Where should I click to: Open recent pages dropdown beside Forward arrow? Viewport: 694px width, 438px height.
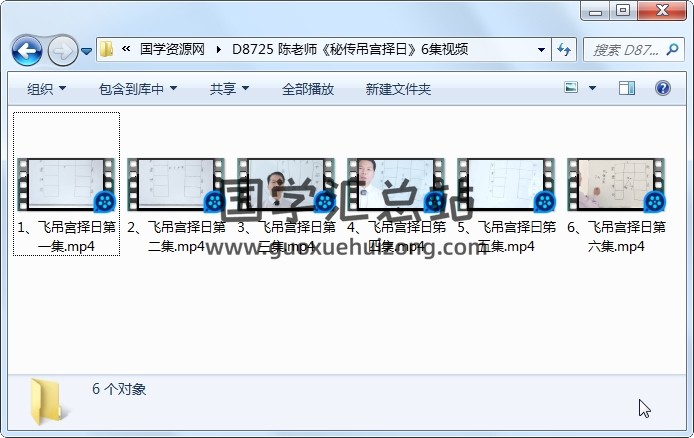[87, 51]
